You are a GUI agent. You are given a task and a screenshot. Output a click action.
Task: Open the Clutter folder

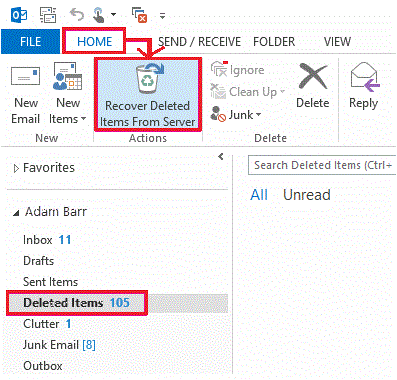(x=47, y=324)
